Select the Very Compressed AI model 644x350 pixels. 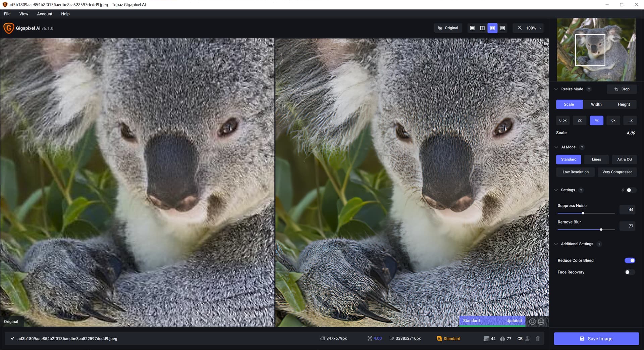tap(617, 172)
